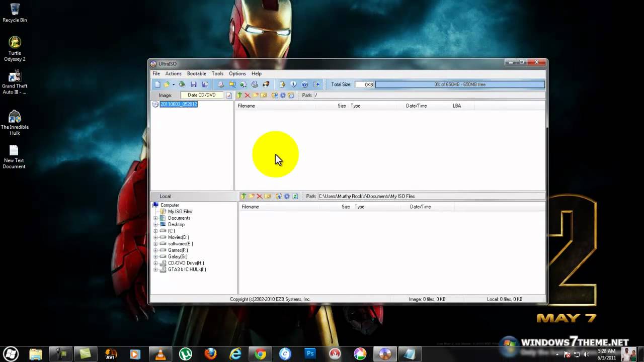This screenshot has width=644, height=362.
Task: Expand the Games(F:) drive node
Action: 155,250
